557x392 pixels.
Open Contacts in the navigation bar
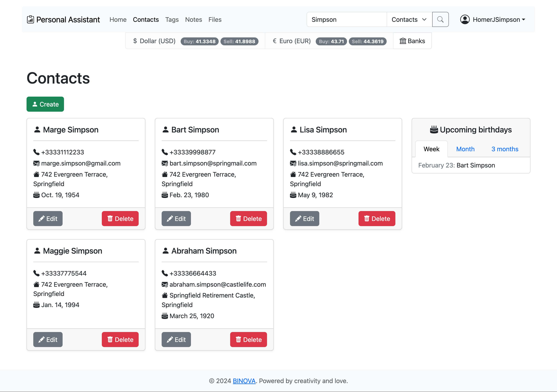click(146, 19)
